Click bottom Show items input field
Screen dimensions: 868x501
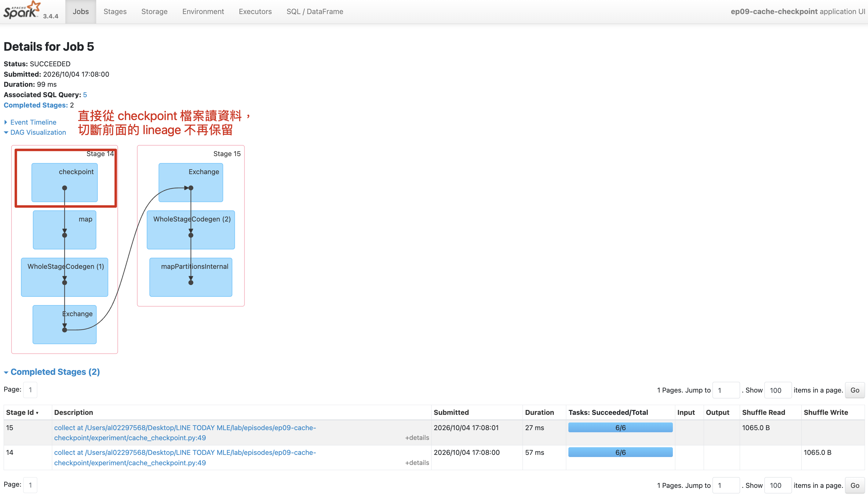778,485
